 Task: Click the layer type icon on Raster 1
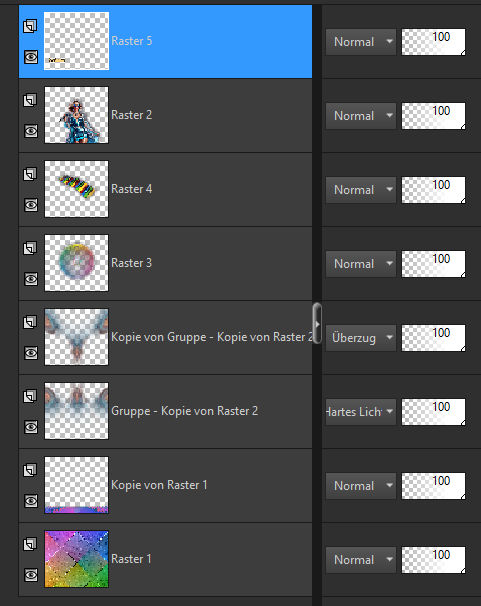[x=30, y=544]
